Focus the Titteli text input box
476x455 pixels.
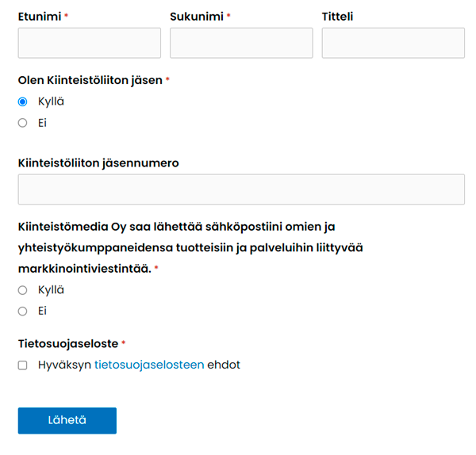pyautogui.click(x=393, y=43)
